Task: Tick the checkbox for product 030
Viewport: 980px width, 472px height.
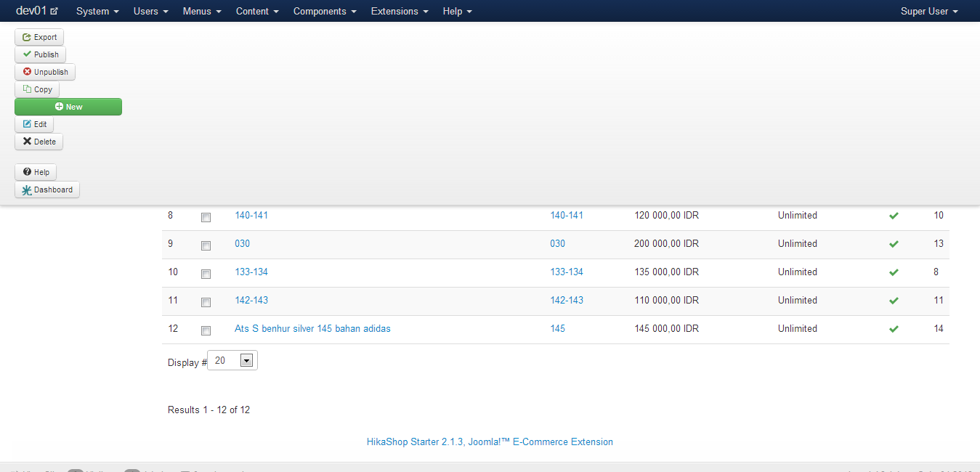Action: click(x=206, y=245)
